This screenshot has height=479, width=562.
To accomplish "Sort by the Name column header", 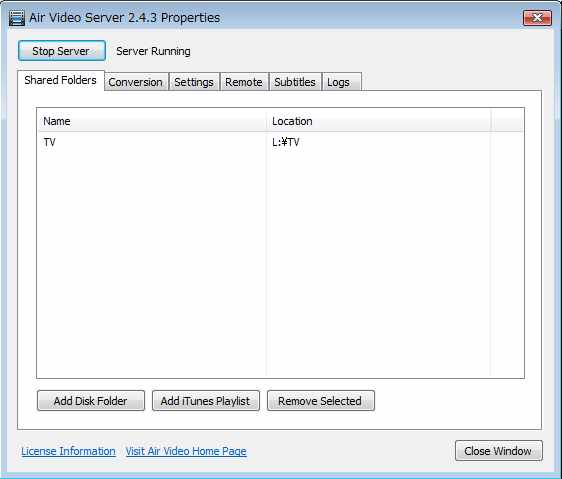I will [152, 121].
